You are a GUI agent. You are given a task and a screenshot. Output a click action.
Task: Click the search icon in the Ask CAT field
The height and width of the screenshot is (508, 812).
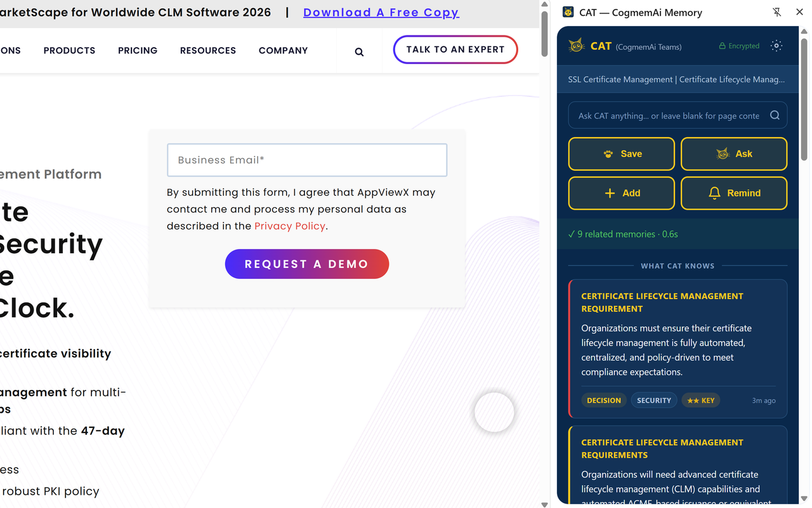(775, 115)
